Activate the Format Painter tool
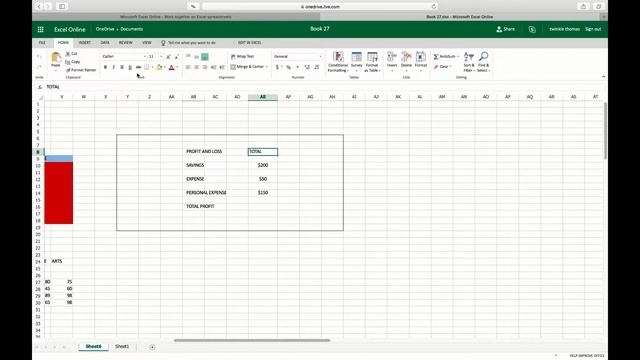640x360 pixels. (x=81, y=70)
